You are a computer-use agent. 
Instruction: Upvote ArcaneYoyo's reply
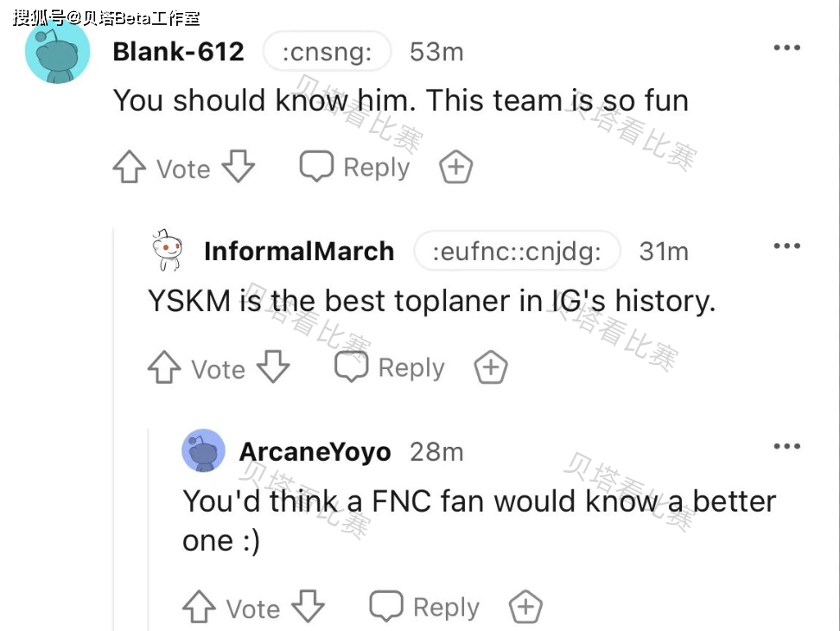pos(200,607)
